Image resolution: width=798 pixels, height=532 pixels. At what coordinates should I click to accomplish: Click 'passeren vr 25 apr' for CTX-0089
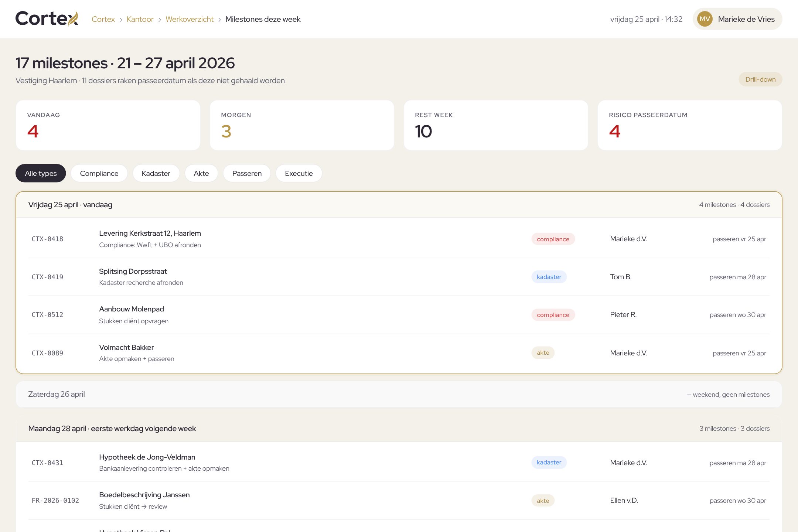(739, 353)
